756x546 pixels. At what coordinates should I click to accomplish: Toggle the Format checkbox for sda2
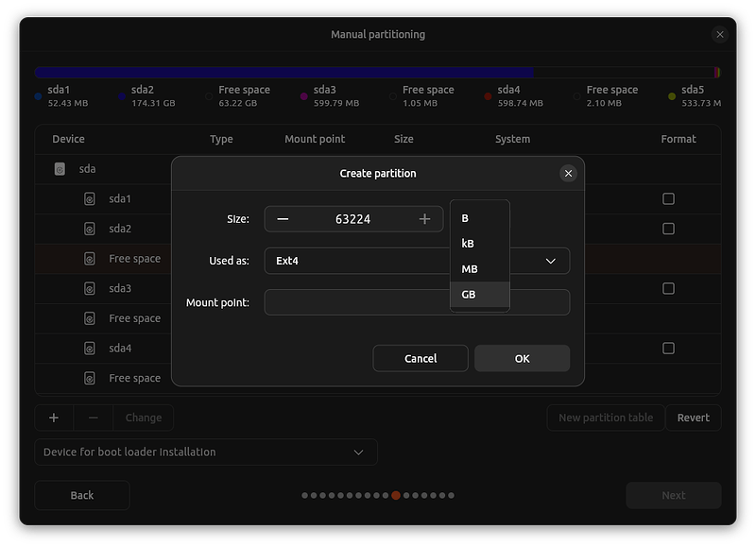[668, 228]
